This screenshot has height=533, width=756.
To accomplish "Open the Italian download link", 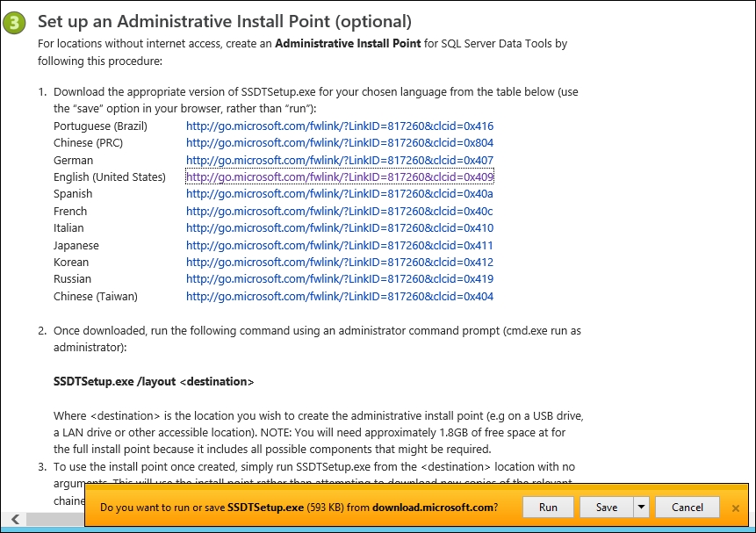I will coord(339,227).
